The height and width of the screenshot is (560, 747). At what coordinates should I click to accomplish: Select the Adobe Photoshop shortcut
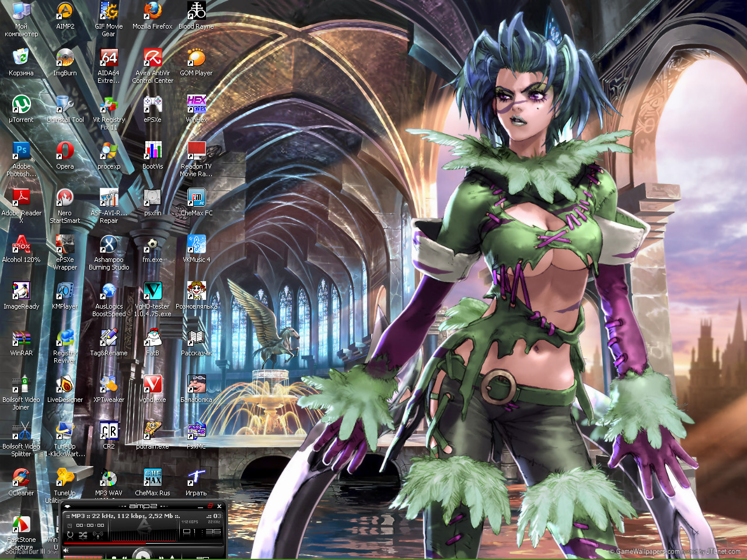21,151
